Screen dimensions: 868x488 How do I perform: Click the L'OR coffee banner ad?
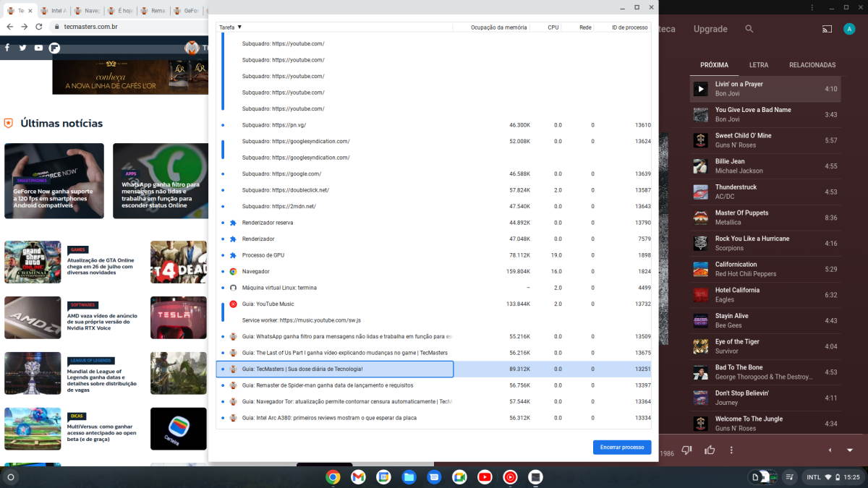pyautogui.click(x=130, y=77)
